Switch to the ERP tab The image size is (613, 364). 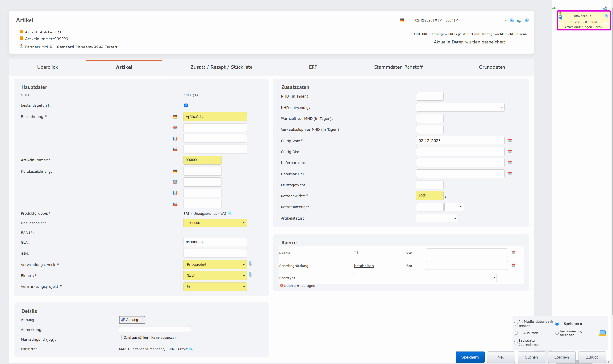coord(313,67)
